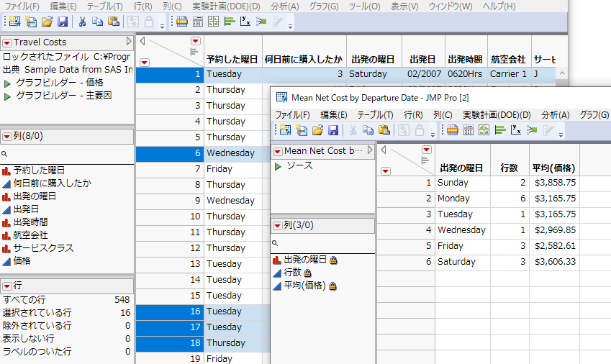
Task: Run the グラフビルダー - 主要因 script
Action: point(7,96)
